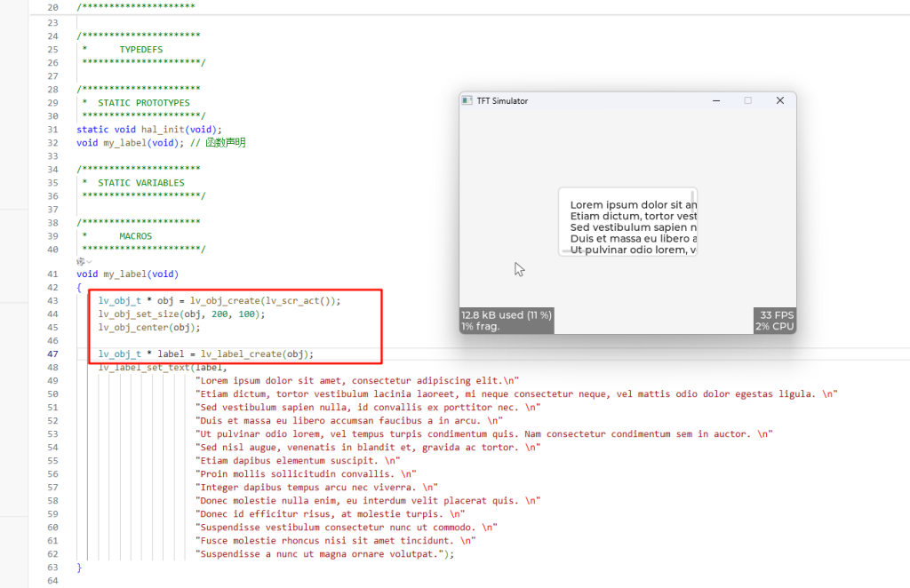The height and width of the screenshot is (588, 910).
Task: Click the TFT Simulator title bar text
Action: (x=502, y=101)
